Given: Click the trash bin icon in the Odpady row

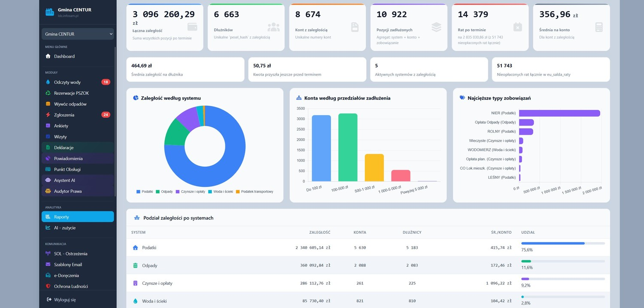Looking at the screenshot, I should click(136, 265).
